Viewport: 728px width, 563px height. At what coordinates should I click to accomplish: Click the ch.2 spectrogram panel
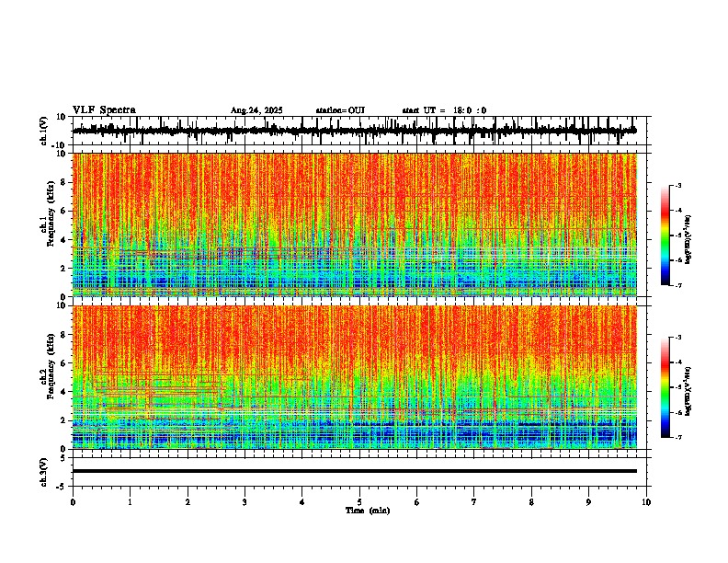point(355,377)
